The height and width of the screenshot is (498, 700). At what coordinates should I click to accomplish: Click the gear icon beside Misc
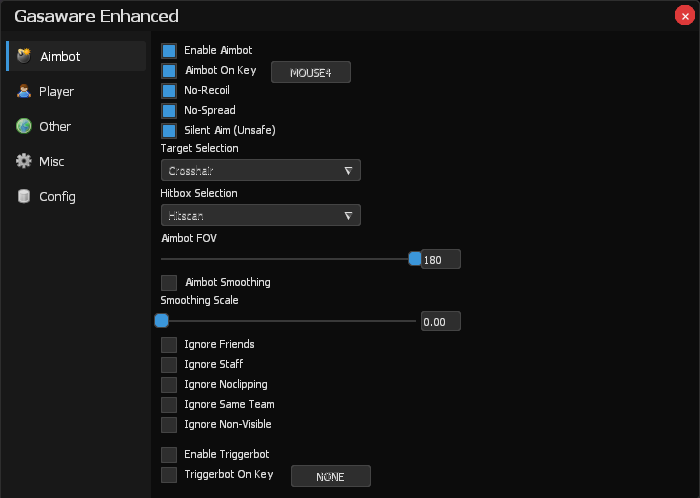(x=23, y=161)
